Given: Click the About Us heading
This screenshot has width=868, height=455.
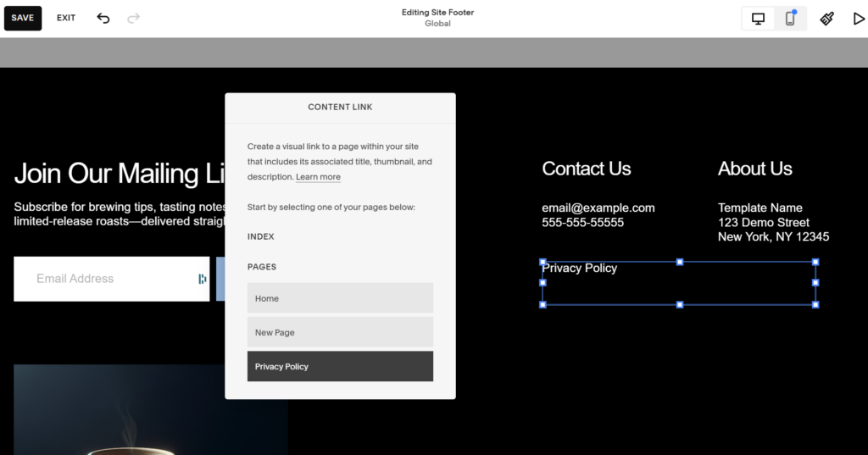Looking at the screenshot, I should pos(754,169).
